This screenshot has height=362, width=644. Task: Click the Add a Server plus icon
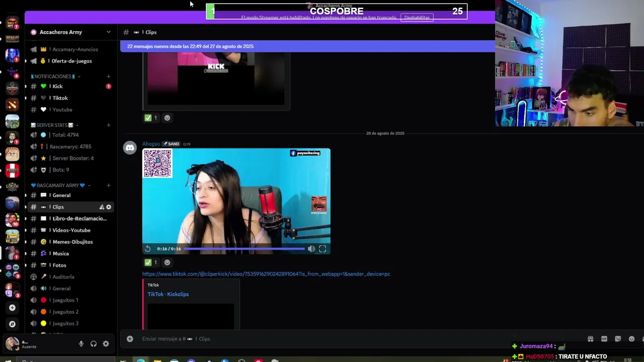point(12,308)
